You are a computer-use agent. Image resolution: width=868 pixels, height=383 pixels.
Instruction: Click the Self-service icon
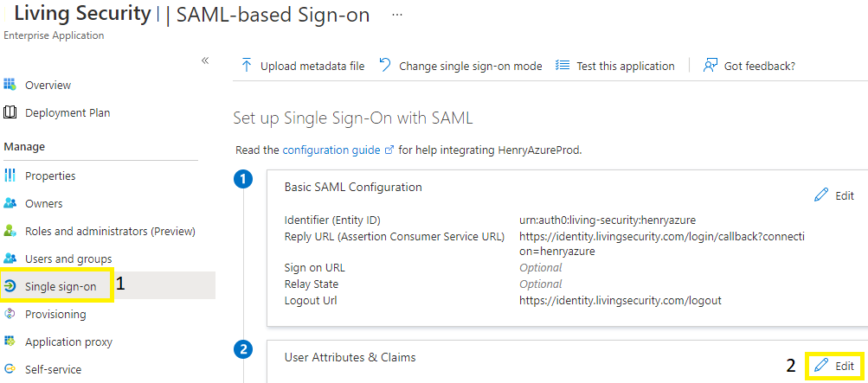click(10, 369)
